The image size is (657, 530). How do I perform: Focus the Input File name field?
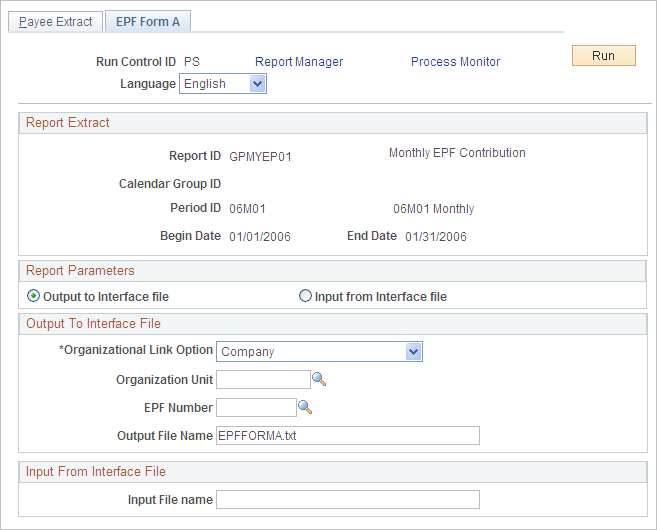(x=348, y=500)
